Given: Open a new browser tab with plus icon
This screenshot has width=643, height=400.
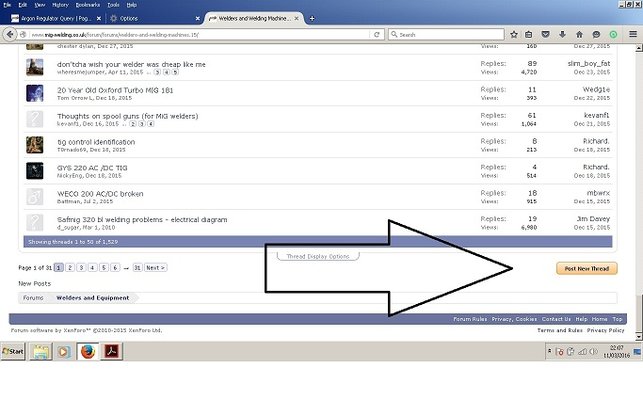Looking at the screenshot, I should [312, 18].
